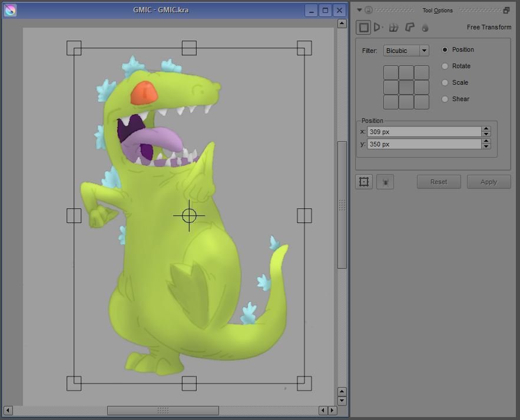Click the vertical scrollbar's lower up arrow

(342, 392)
